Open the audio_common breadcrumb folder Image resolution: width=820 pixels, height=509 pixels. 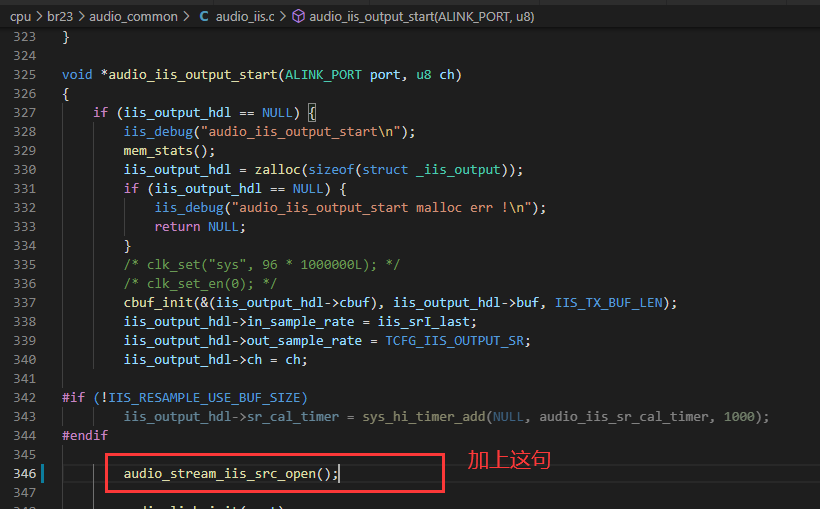point(133,17)
